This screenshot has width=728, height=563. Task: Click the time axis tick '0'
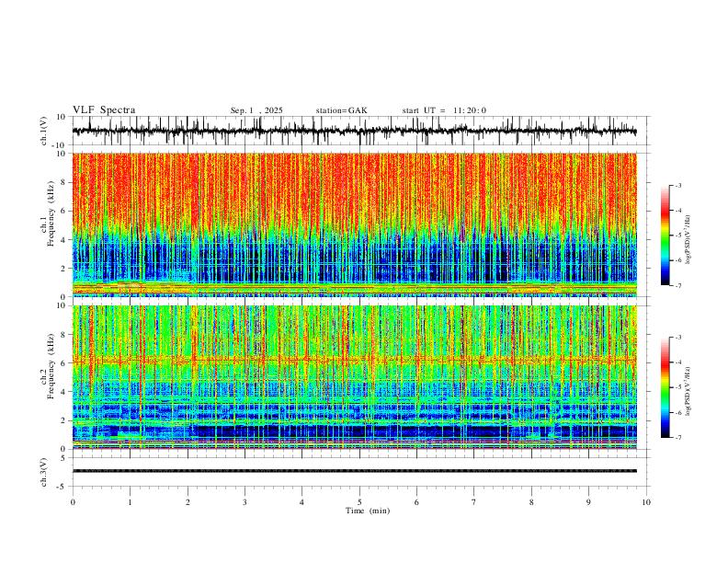[x=73, y=502]
